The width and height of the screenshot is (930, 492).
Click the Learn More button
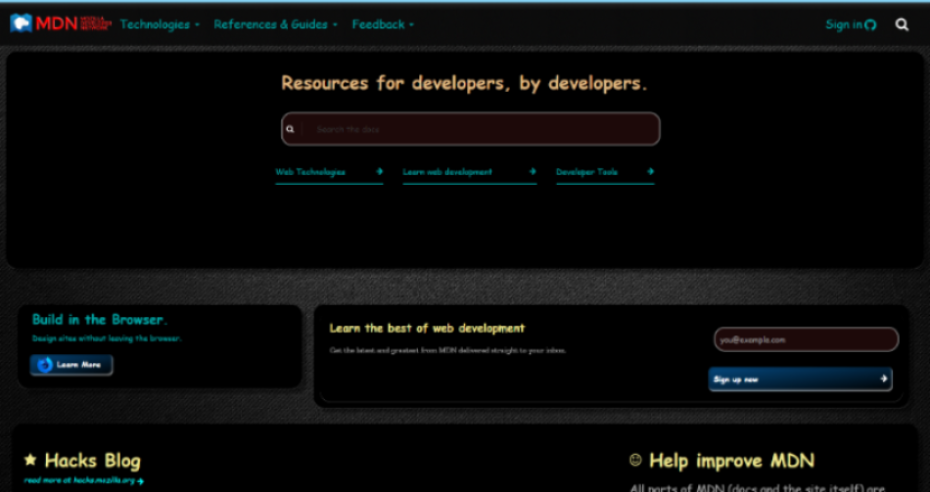coord(71,365)
